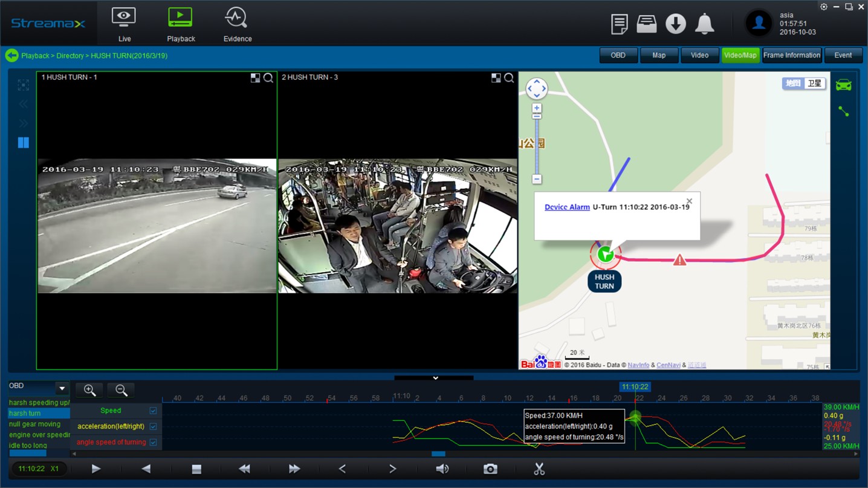Image resolution: width=868 pixels, height=488 pixels.
Task: Click the scissors clip-cut icon
Action: coord(539,469)
